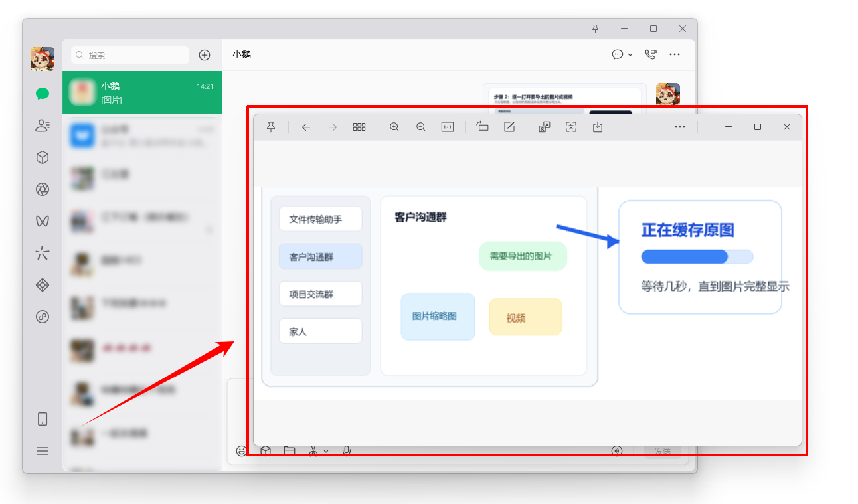Viewport: 858px width, 504px height.
Task: Open the Chats tab in the sidebar
Action: 43,94
